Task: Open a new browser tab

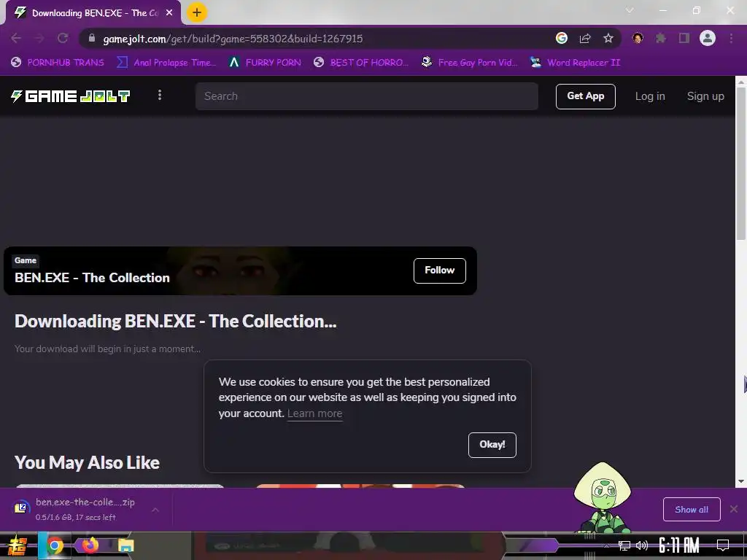Action: point(197,13)
